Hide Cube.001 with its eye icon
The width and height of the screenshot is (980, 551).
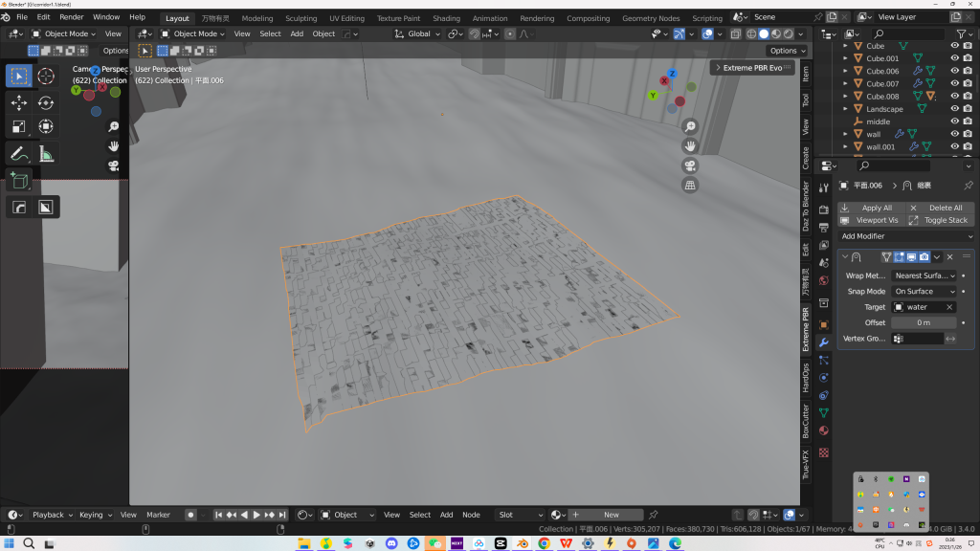click(x=954, y=58)
